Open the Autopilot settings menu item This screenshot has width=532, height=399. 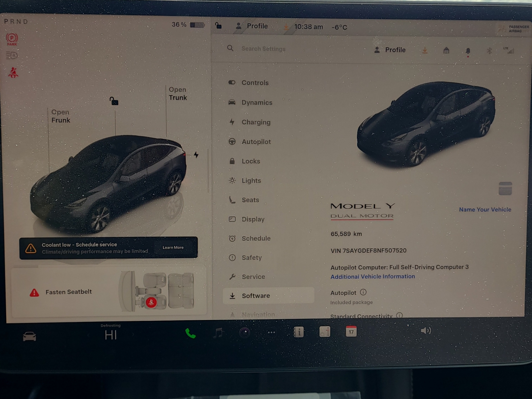point(256,142)
